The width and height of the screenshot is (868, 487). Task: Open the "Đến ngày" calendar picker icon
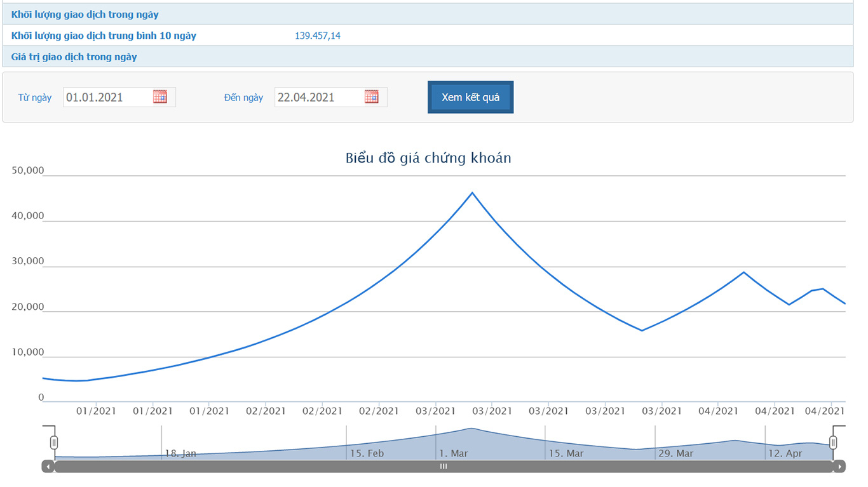pos(372,97)
